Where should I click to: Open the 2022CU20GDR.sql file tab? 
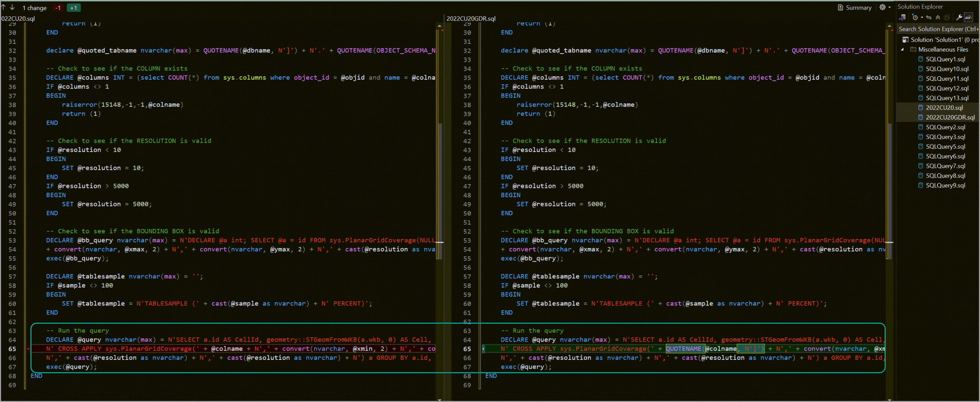[471, 18]
